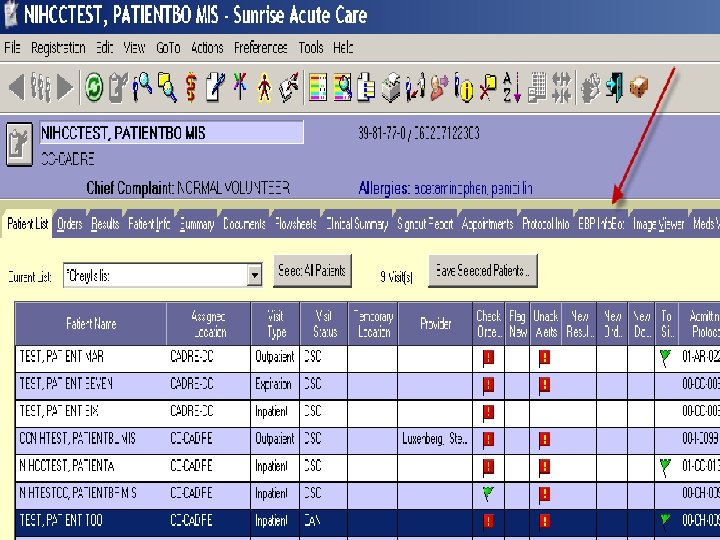Click the green circular Refresh icon
720x540 pixels.
[x=94, y=87]
